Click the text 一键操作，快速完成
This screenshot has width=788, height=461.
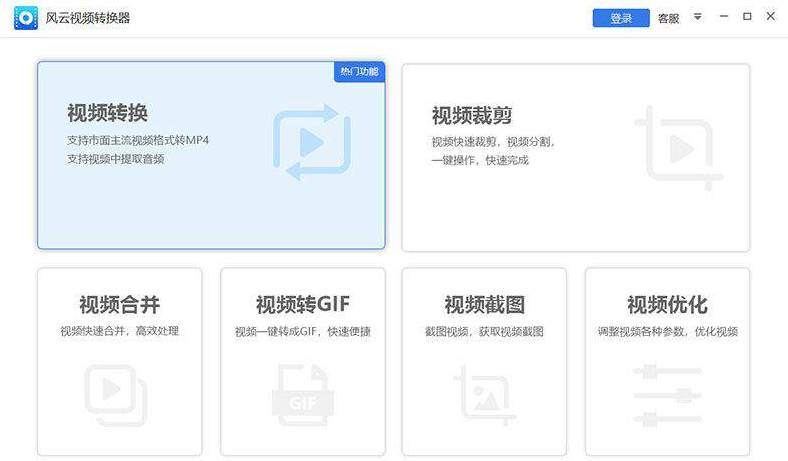click(x=480, y=160)
